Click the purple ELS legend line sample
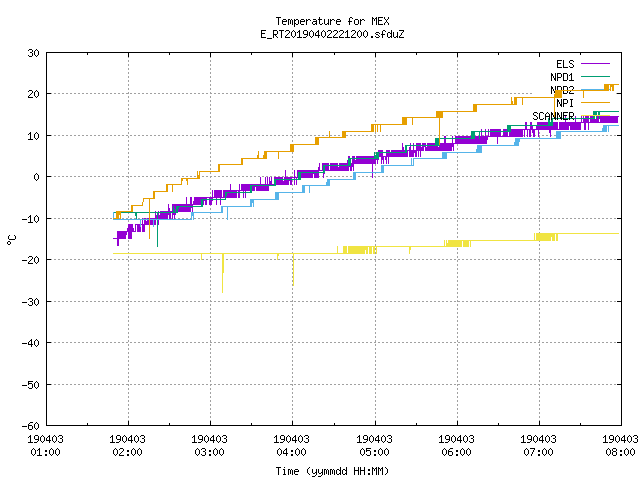640x480 pixels. tap(595, 64)
